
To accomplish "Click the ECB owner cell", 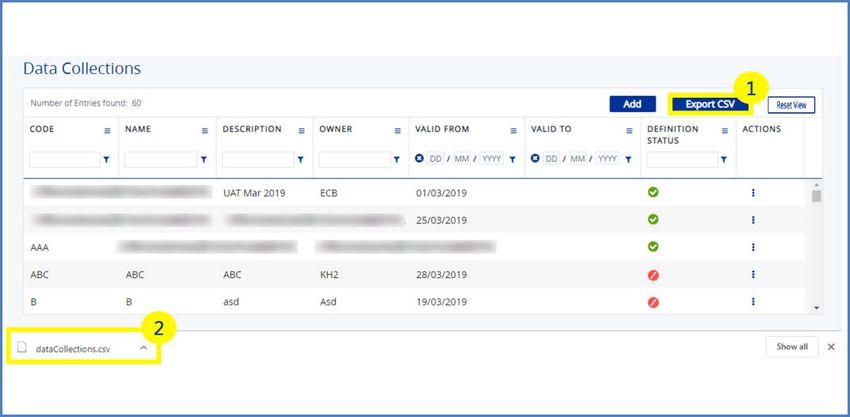I will (329, 193).
